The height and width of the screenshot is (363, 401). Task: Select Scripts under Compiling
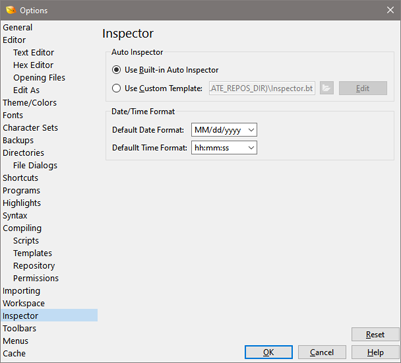[x=26, y=241]
